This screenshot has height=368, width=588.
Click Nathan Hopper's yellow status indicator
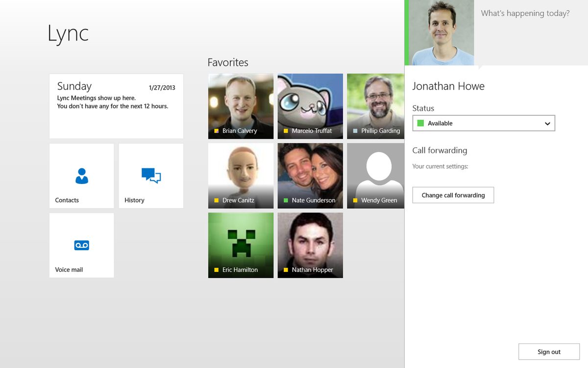click(286, 270)
